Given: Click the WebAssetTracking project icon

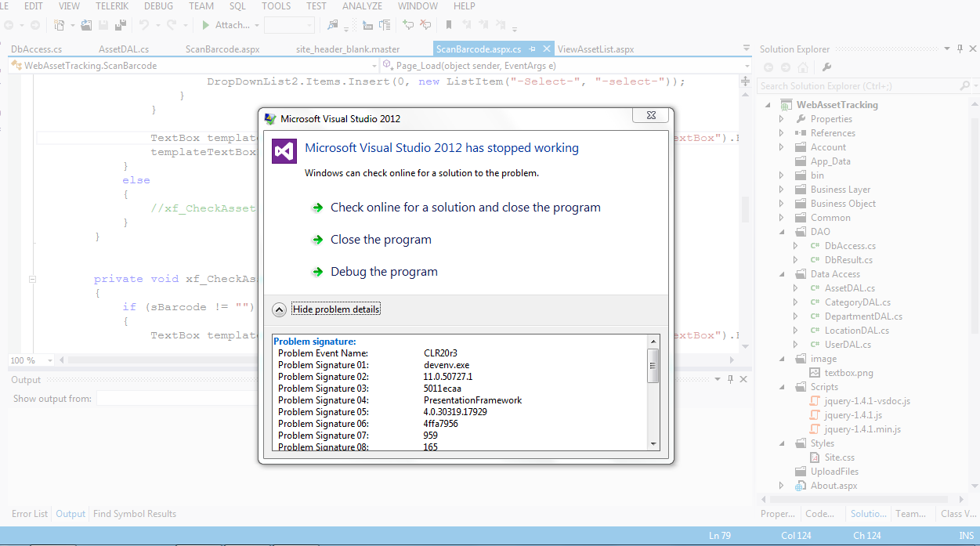Looking at the screenshot, I should (787, 105).
